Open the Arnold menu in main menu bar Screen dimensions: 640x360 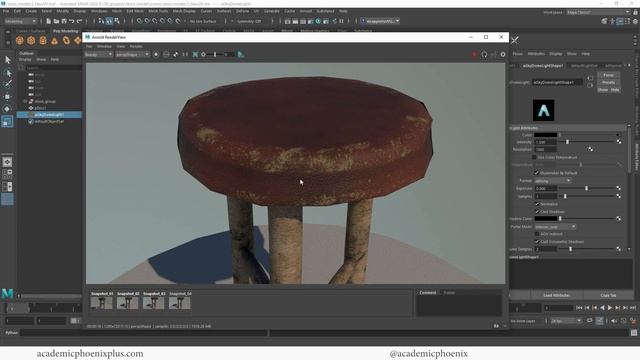(x=306, y=11)
